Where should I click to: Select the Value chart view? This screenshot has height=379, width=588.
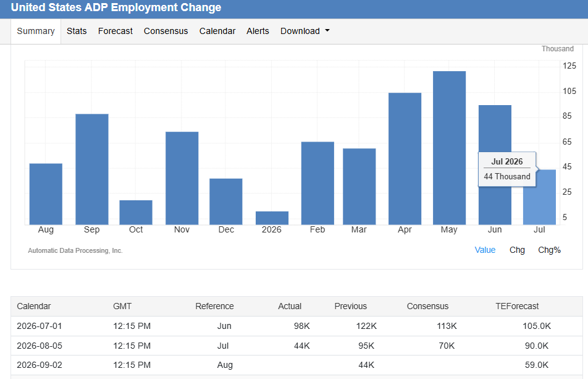(x=485, y=250)
